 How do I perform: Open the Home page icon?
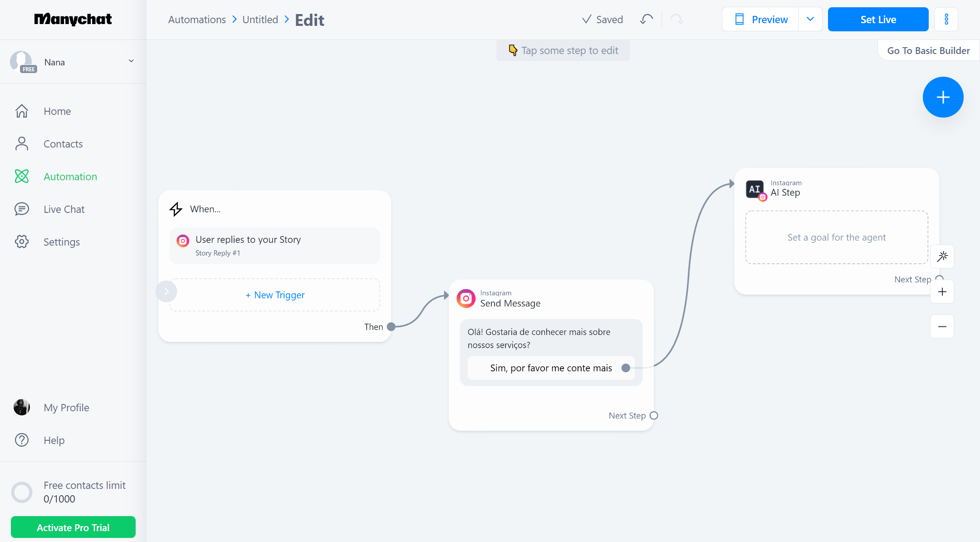[x=22, y=111]
